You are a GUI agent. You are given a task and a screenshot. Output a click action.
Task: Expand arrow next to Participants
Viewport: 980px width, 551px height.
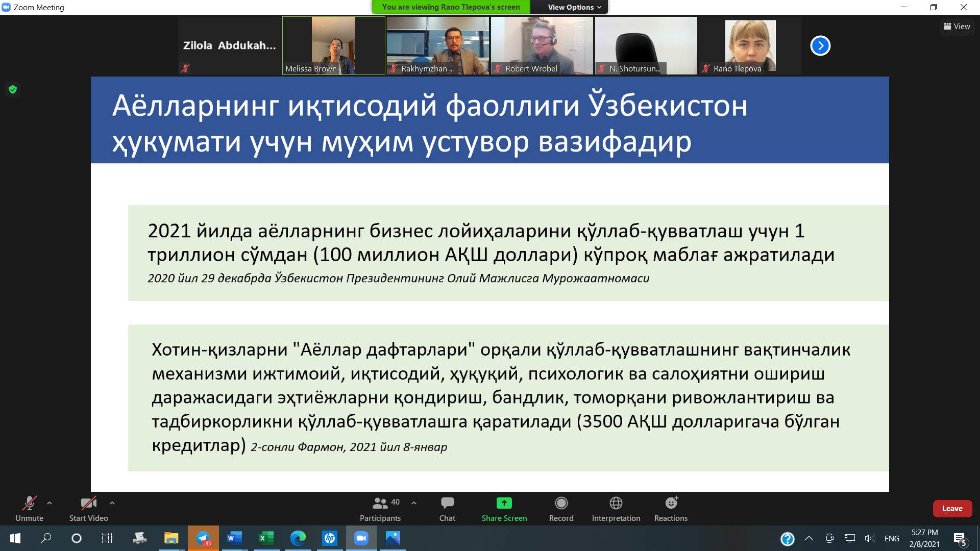(x=414, y=503)
